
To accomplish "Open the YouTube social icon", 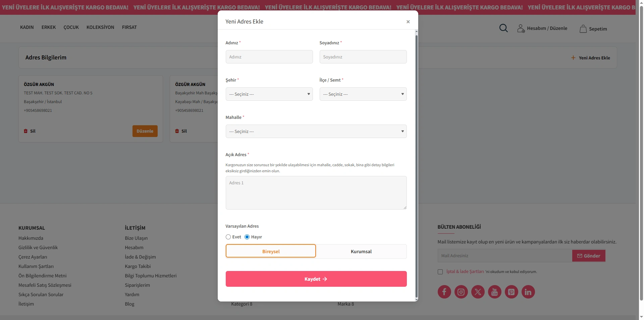I will (x=494, y=292).
